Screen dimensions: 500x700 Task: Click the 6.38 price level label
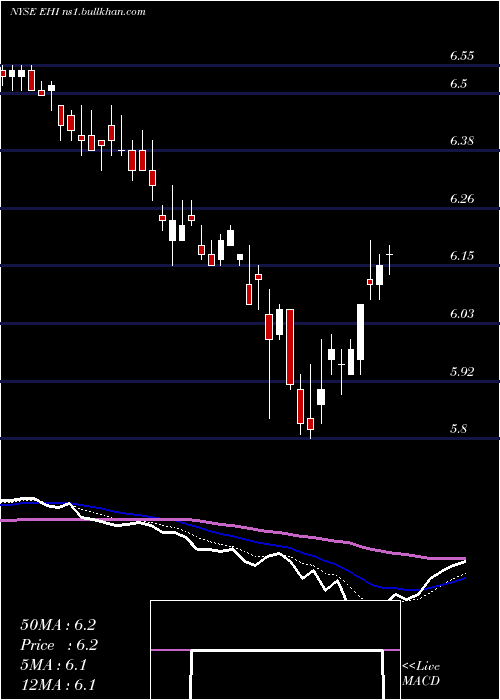[x=462, y=141]
